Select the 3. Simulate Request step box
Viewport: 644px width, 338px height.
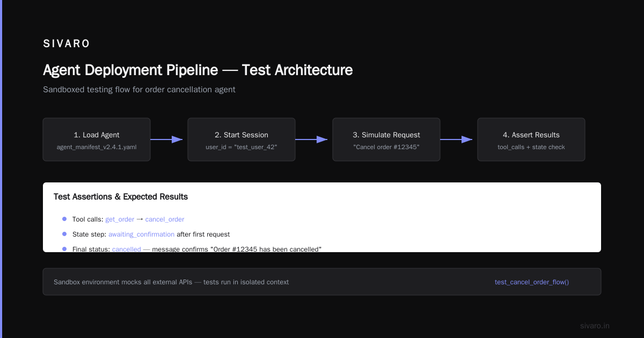(x=386, y=139)
